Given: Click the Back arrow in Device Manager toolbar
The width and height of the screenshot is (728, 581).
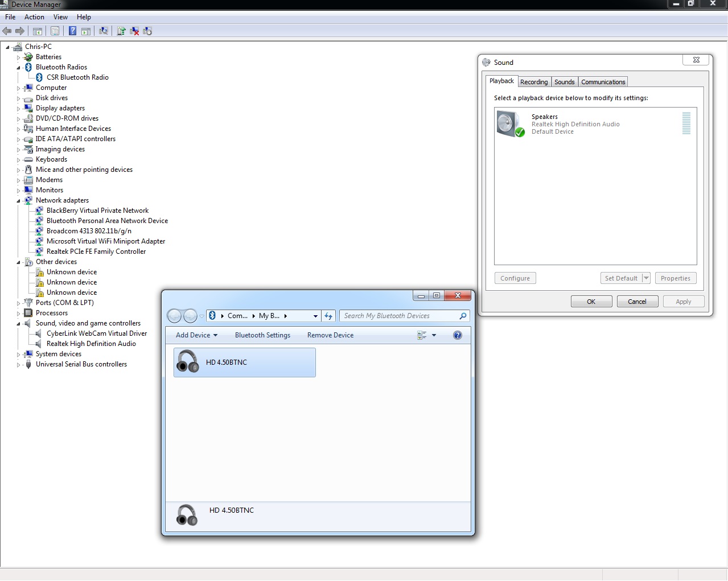Looking at the screenshot, I should 7,31.
